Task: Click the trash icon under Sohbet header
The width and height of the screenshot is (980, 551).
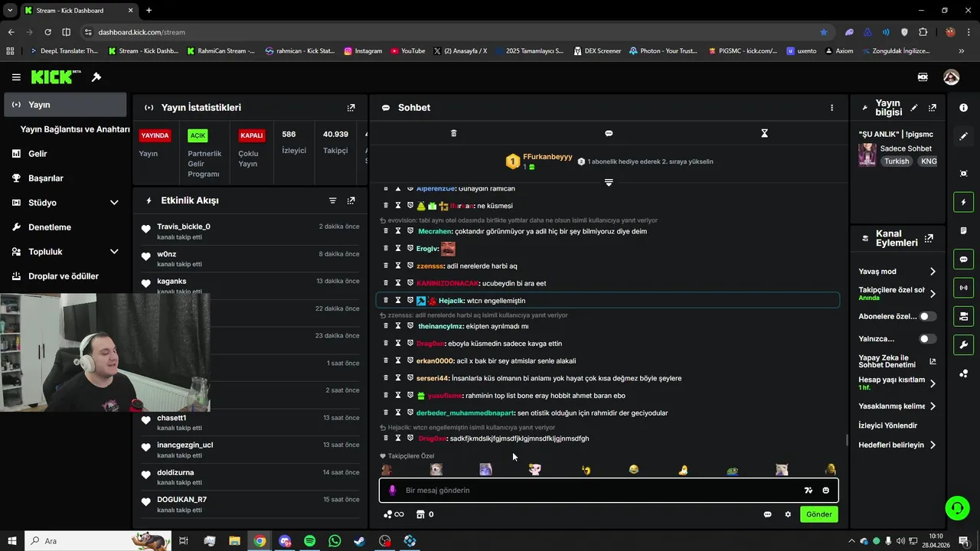Action: click(453, 133)
